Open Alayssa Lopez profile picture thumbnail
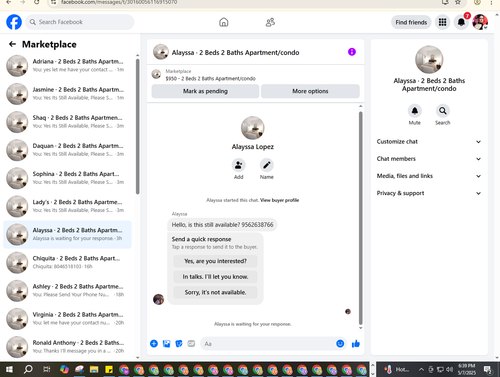 pyautogui.click(x=253, y=128)
